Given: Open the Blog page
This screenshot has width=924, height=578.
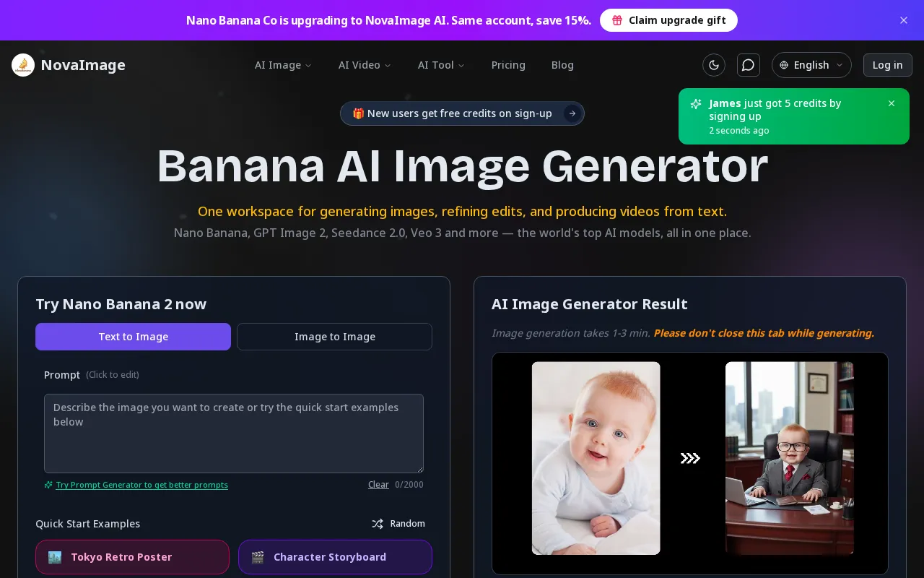Looking at the screenshot, I should (x=562, y=65).
